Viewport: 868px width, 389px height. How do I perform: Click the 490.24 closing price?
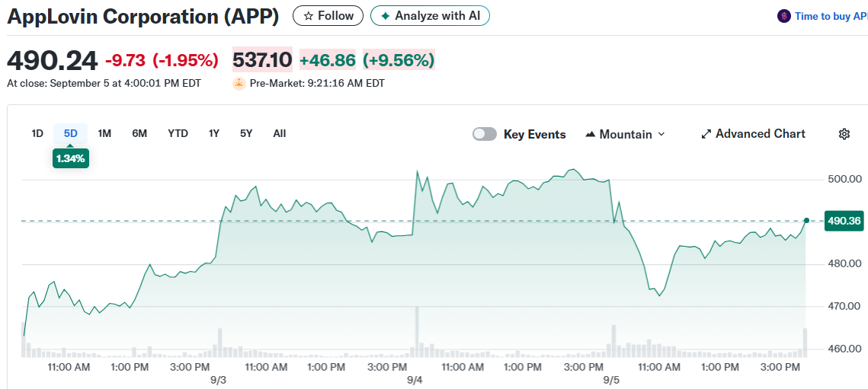click(52, 60)
